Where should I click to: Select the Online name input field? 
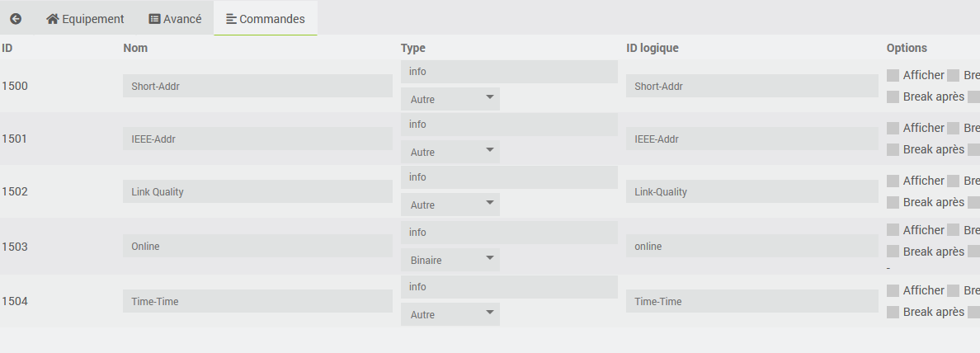click(257, 246)
